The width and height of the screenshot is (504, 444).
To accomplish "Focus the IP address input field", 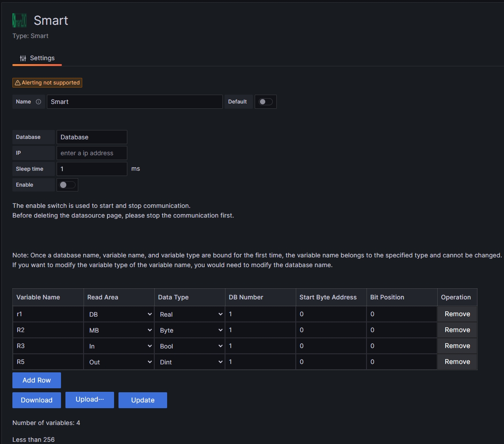I will [92, 153].
